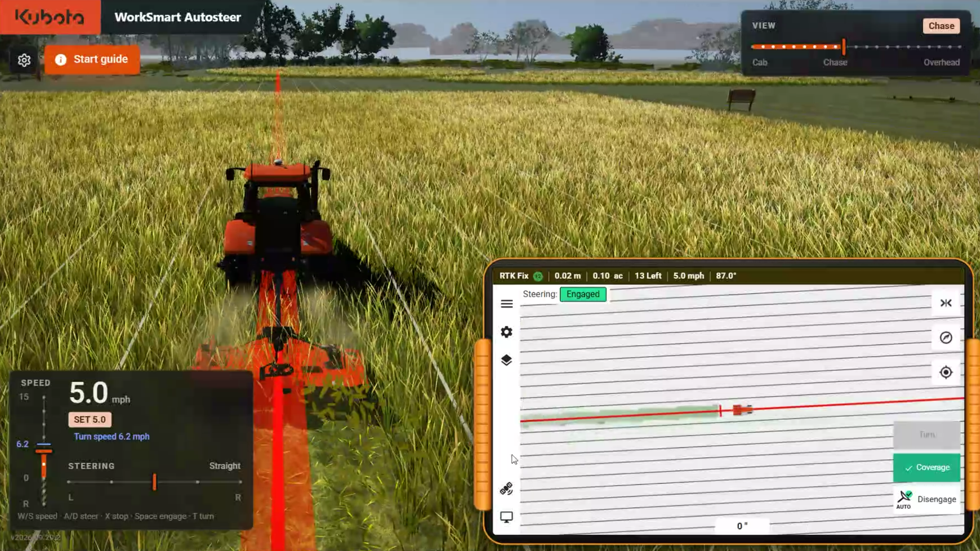The width and height of the screenshot is (980, 551).
Task: Click the Start guide button
Action: 92,59
